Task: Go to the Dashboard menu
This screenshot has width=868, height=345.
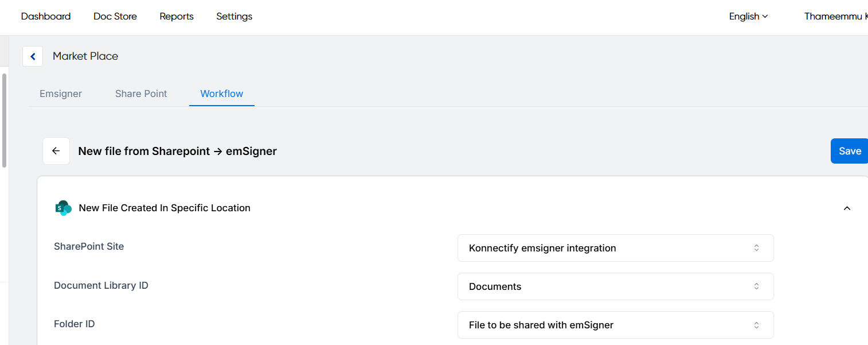Action: [x=46, y=17]
